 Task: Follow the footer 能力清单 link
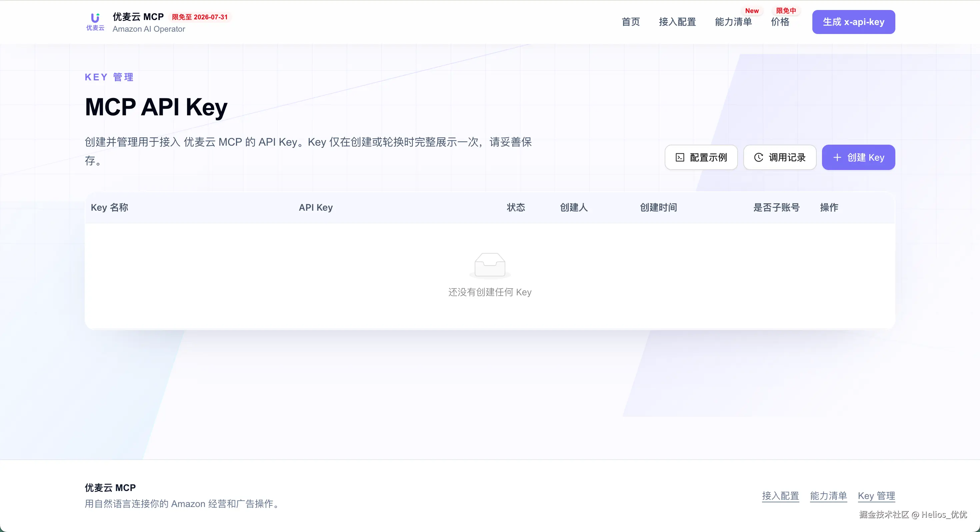(828, 496)
